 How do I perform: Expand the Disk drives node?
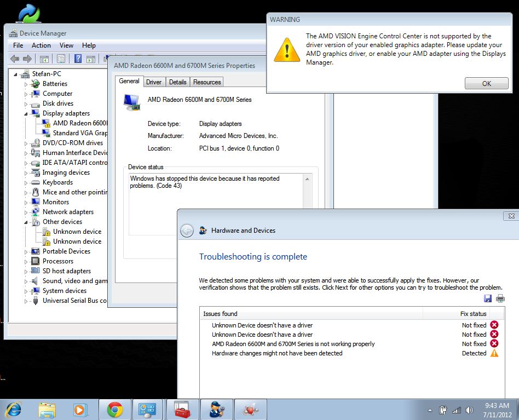(x=26, y=104)
